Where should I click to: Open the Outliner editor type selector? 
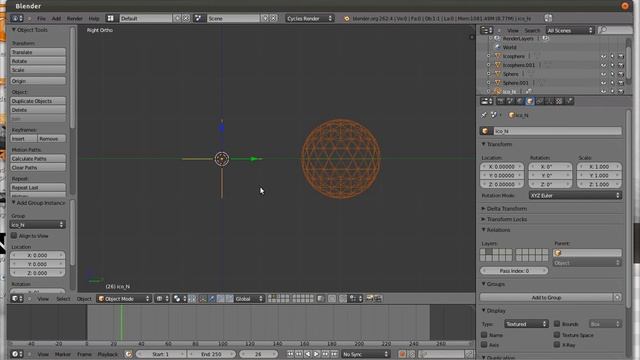pos(486,30)
